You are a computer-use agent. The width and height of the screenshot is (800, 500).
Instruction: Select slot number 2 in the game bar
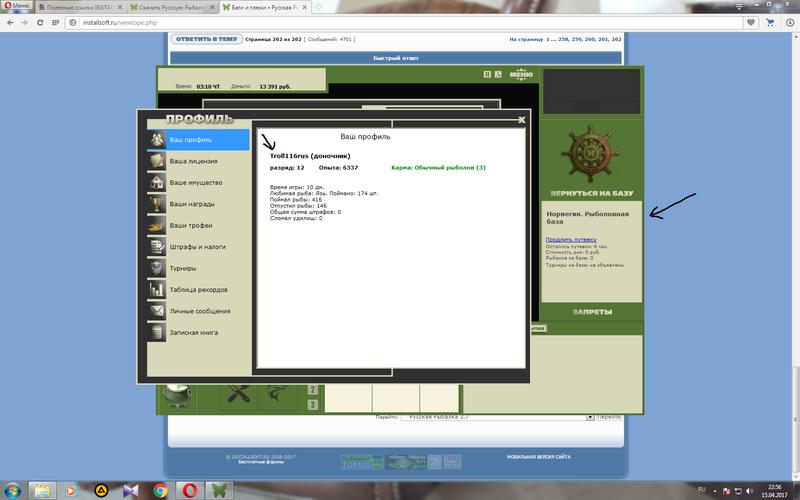click(313, 390)
